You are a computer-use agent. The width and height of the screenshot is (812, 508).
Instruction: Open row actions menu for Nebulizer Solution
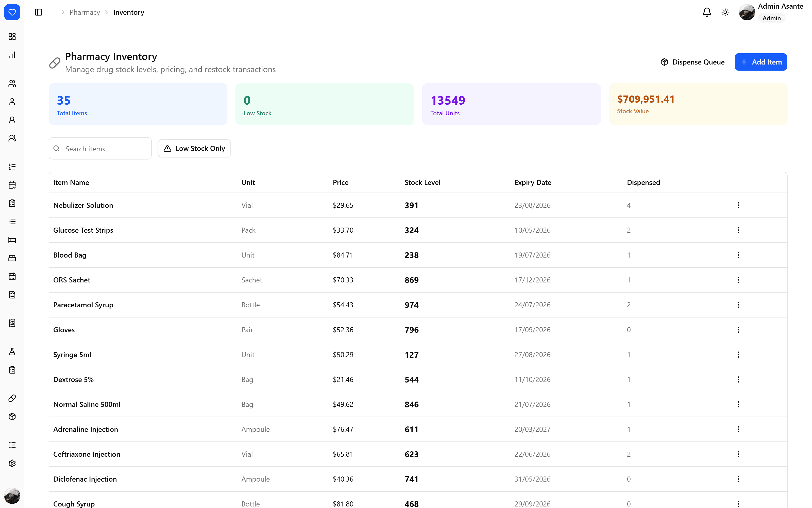tap(738, 205)
